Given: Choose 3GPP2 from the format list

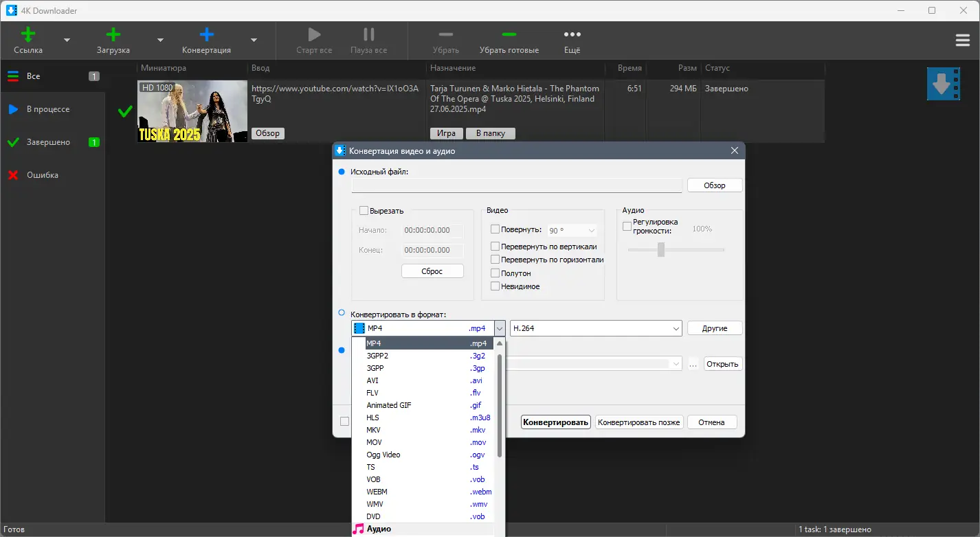Looking at the screenshot, I should tap(423, 356).
